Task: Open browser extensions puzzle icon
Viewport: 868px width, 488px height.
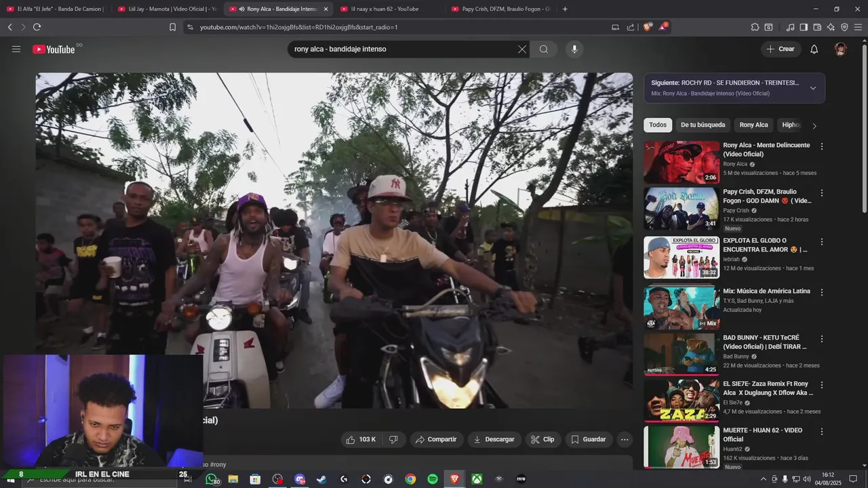Action: [x=755, y=27]
